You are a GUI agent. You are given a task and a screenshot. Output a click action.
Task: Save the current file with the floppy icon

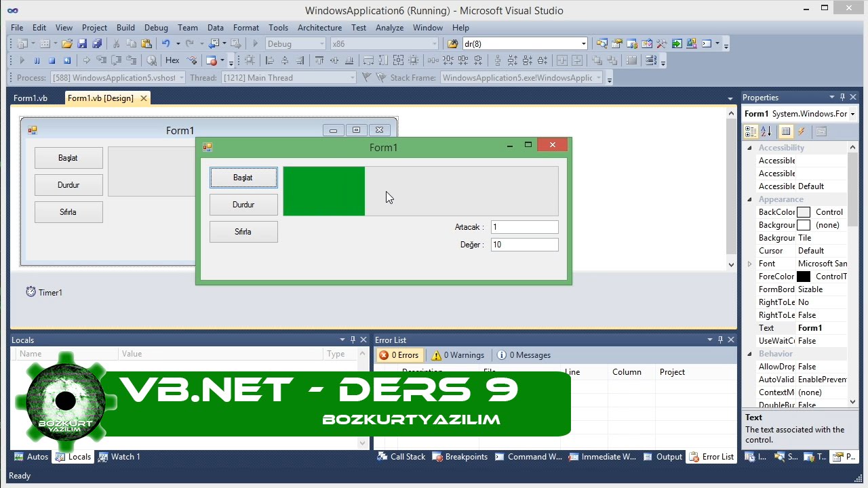point(82,43)
